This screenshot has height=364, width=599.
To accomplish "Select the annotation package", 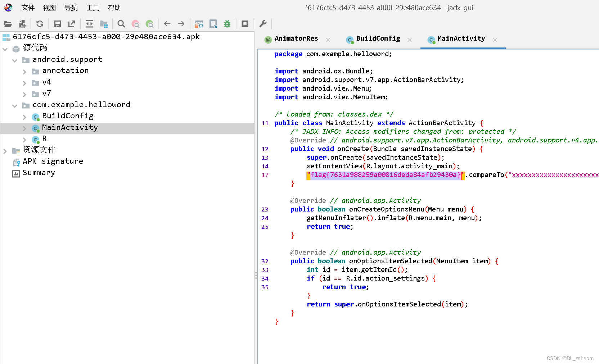I will (x=65, y=70).
